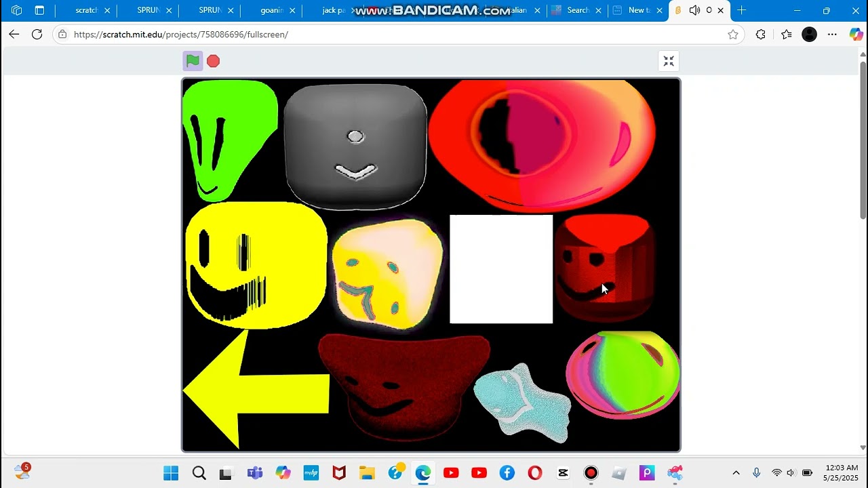Open Settings and more ellipsis menu
Viewport: 868px width, 488px height.
tap(833, 35)
